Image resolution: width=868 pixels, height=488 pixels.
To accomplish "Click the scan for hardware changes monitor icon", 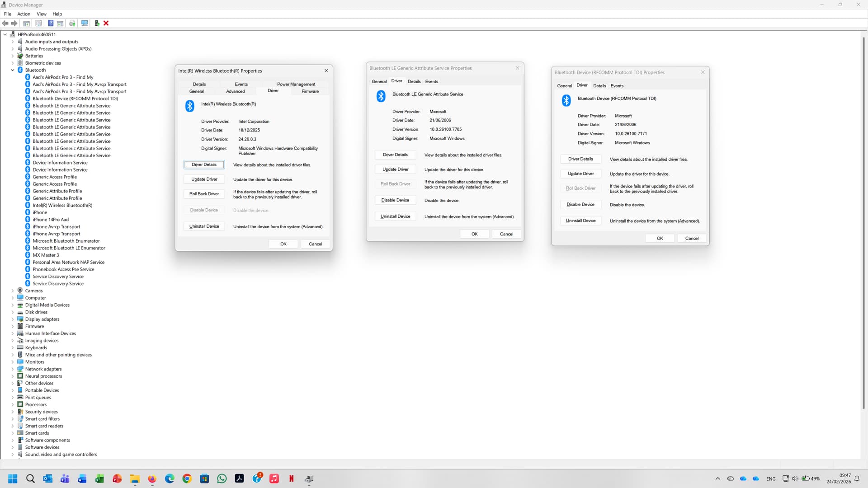I will pos(84,23).
